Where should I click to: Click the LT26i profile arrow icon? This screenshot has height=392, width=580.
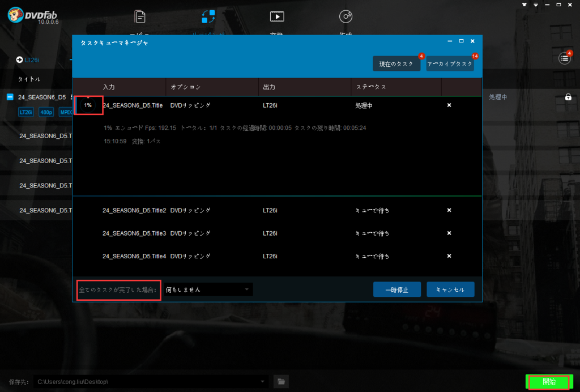pos(19,59)
